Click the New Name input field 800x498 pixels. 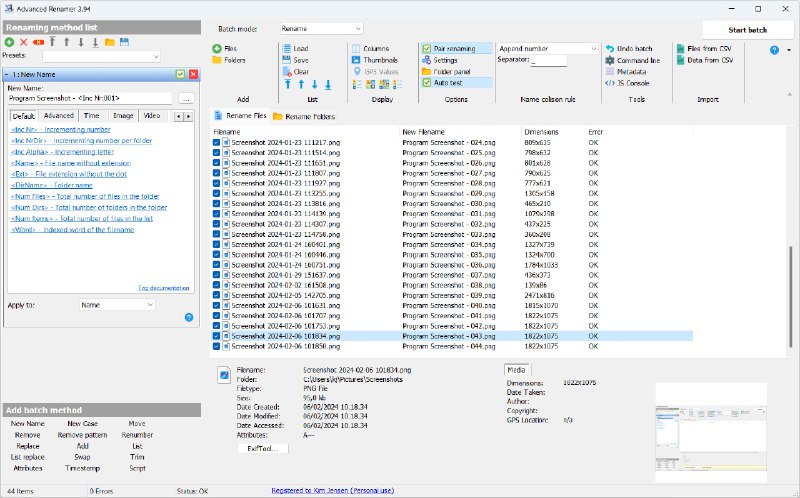coord(90,99)
